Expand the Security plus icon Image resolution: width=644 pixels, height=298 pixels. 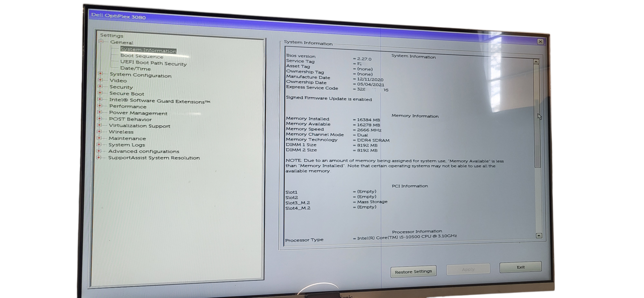click(100, 86)
